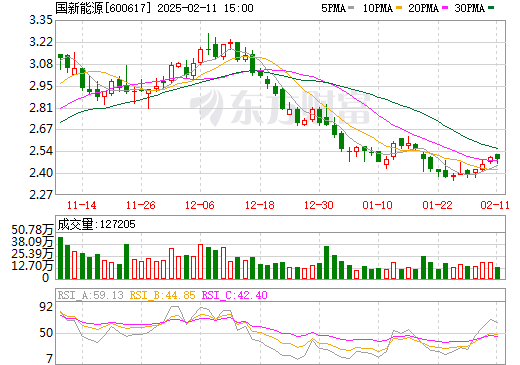Click the 5PMA gray legend swatch

(351, 8)
